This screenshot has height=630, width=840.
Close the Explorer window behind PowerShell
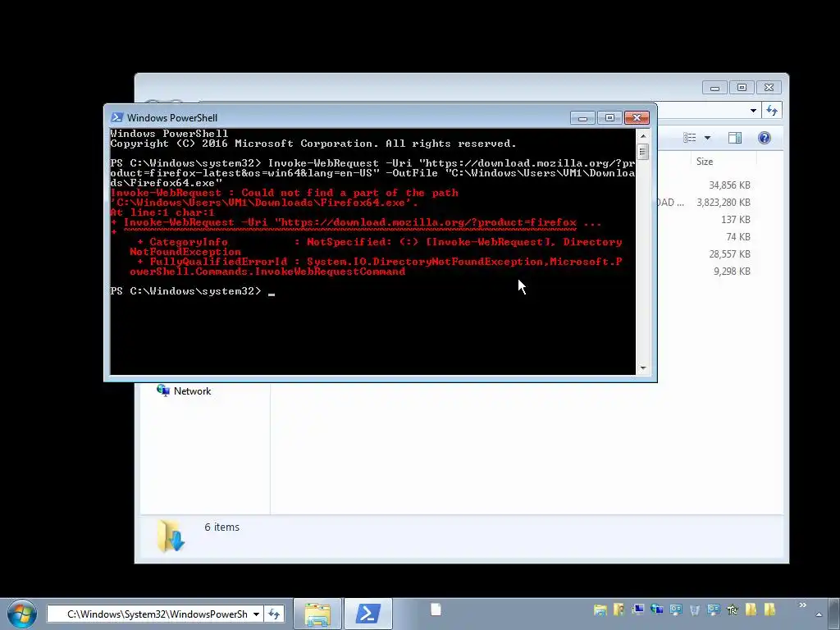click(769, 87)
